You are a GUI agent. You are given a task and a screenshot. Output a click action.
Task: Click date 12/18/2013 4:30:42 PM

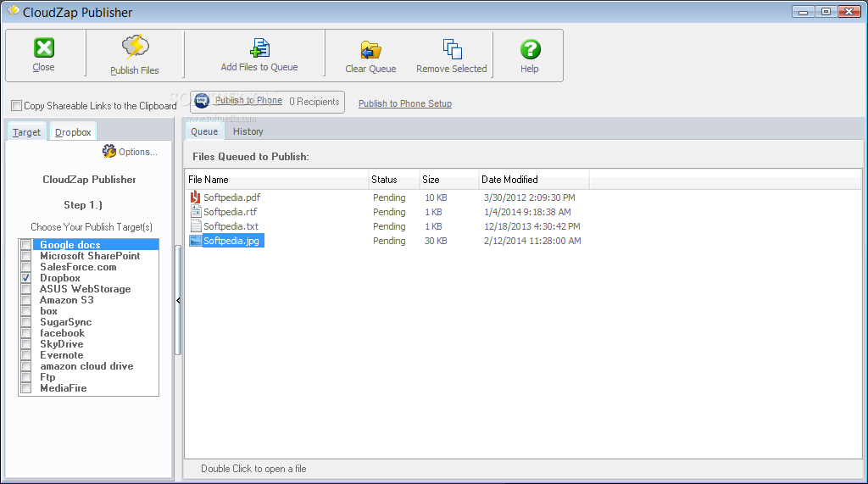(532, 226)
